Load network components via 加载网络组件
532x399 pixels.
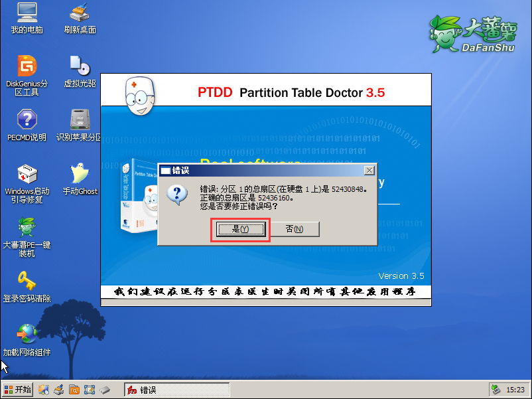point(27,340)
